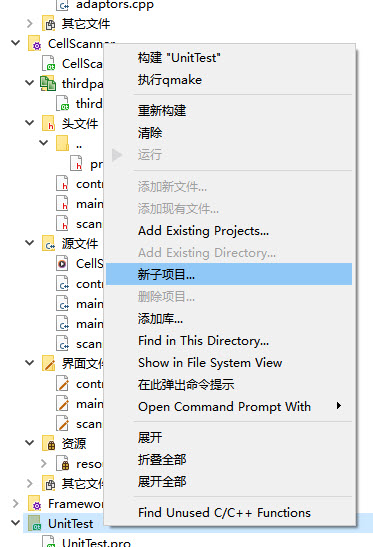
Task: Click the 资源 resources folder icon
Action: click(x=49, y=443)
